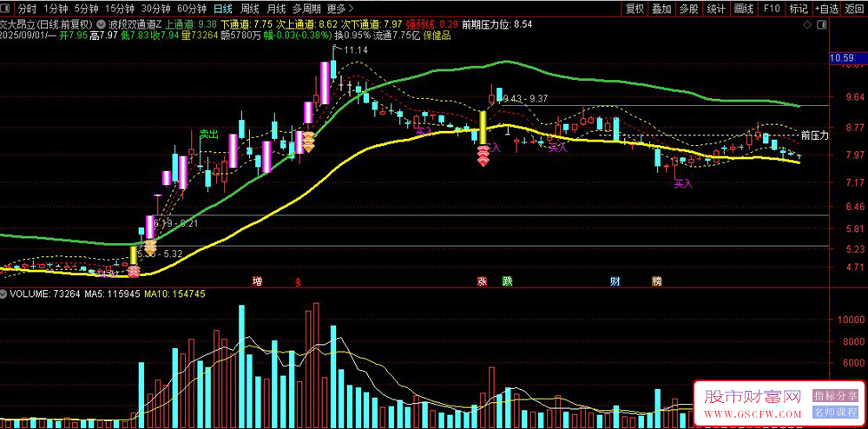Click the 复权 button

point(635,9)
